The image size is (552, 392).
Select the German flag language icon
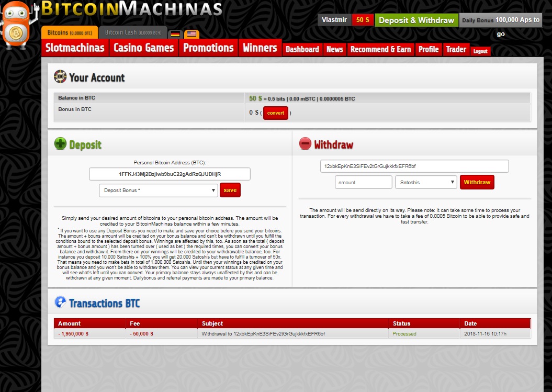point(175,33)
